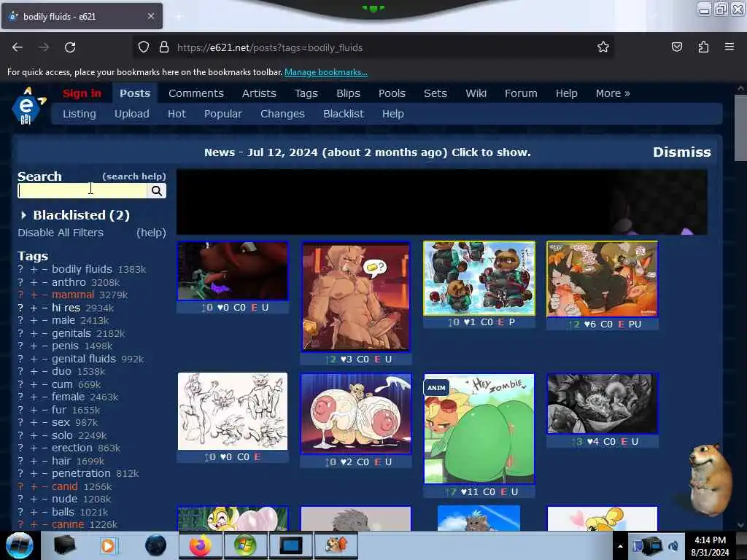
Task: Click the e621 site logo
Action: [x=28, y=106]
